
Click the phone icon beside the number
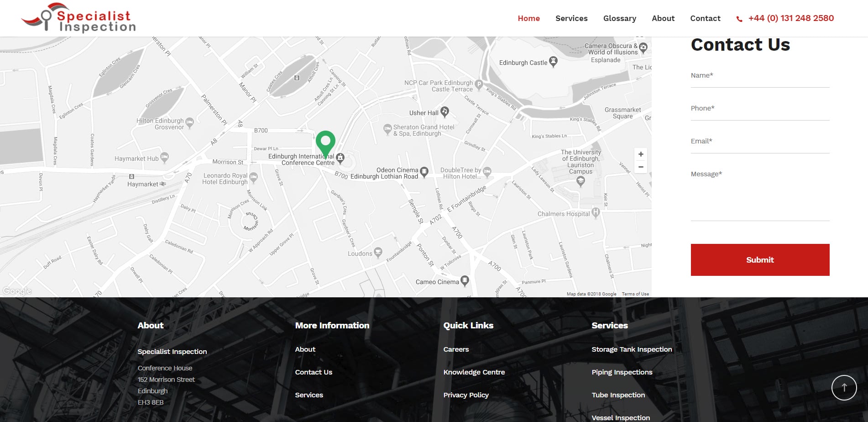pos(739,19)
